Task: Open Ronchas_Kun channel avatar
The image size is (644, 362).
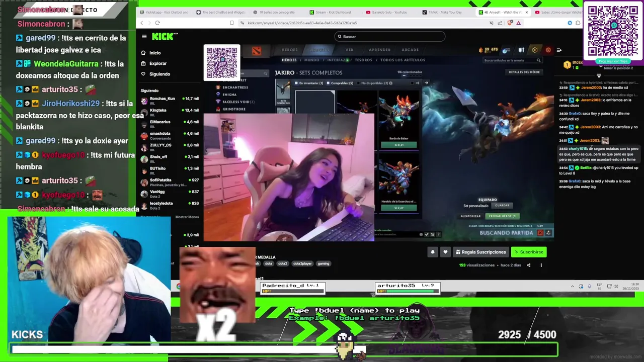Action: tap(144, 101)
